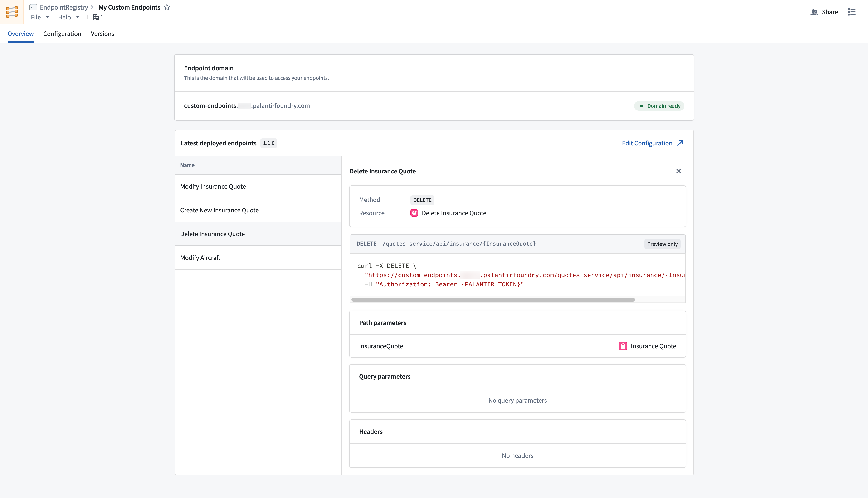Viewport: 868px width, 498px height.
Task: Click the Share button
Action: tap(824, 12)
